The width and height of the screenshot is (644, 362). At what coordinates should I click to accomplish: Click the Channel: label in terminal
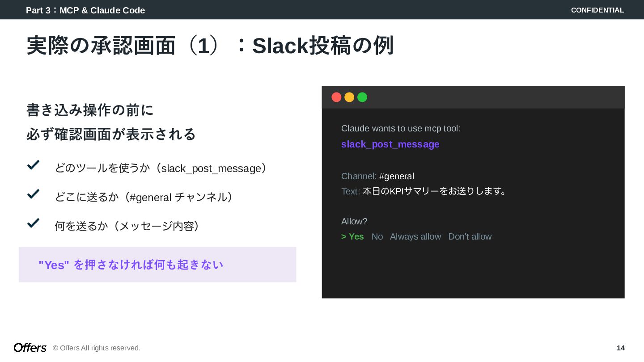359,176
